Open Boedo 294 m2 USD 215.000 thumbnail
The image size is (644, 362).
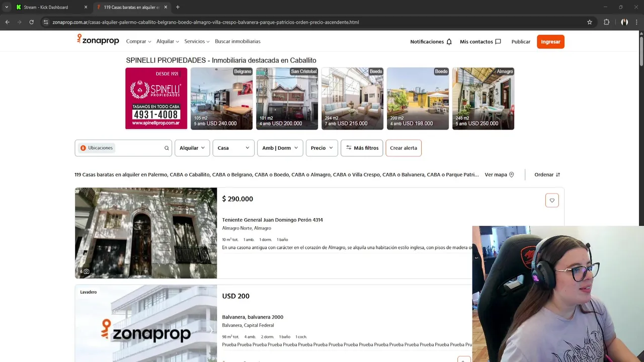pos(352,99)
